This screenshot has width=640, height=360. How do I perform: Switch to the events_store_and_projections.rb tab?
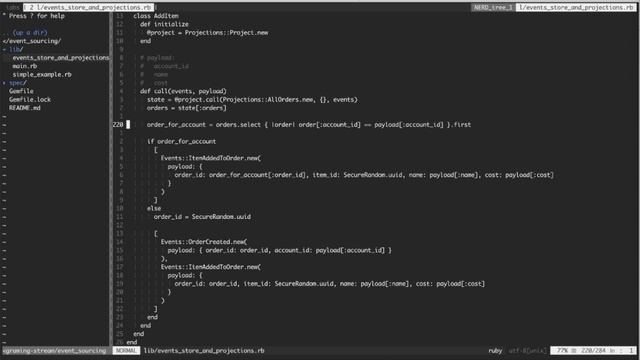(89, 7)
